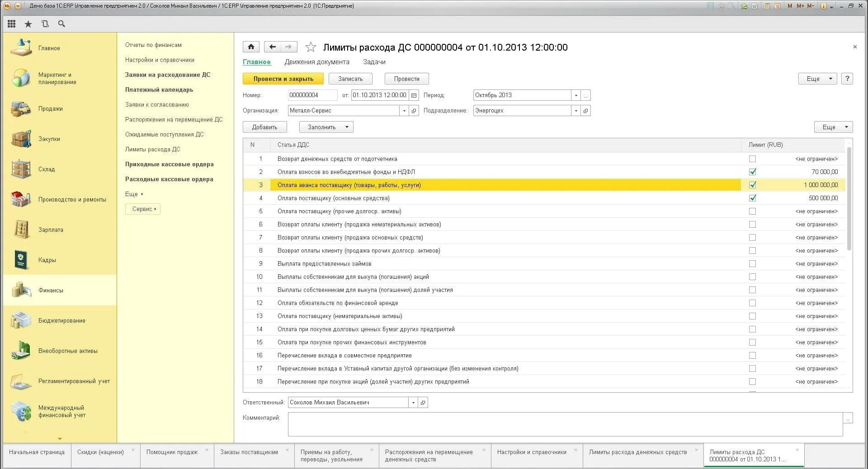This screenshot has width=868, height=469.
Task: Open the Металл-Сервис organization card icon
Action: (414, 111)
